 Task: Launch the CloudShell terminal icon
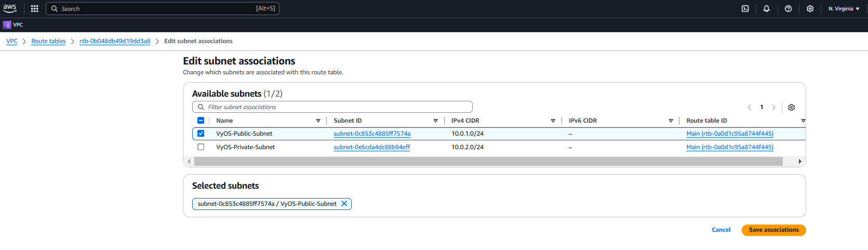coord(745,9)
